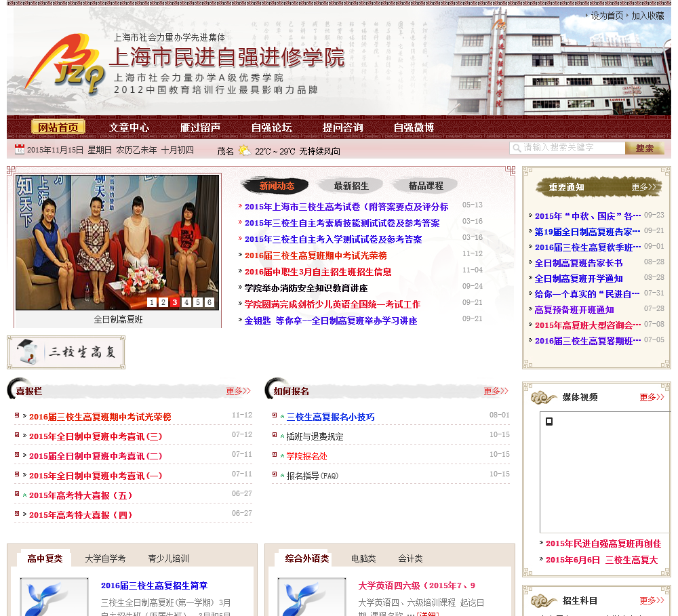The height and width of the screenshot is (616, 678).
Task: Open notice 全日制高复班告家长书
Action: click(579, 263)
